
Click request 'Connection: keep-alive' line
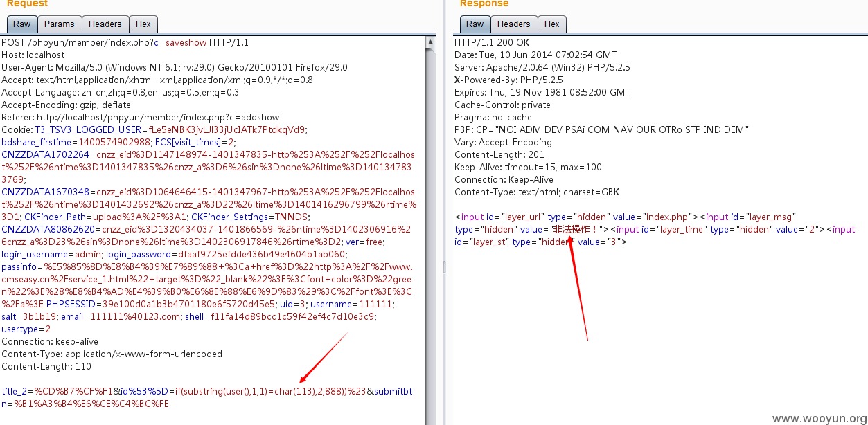(50, 341)
